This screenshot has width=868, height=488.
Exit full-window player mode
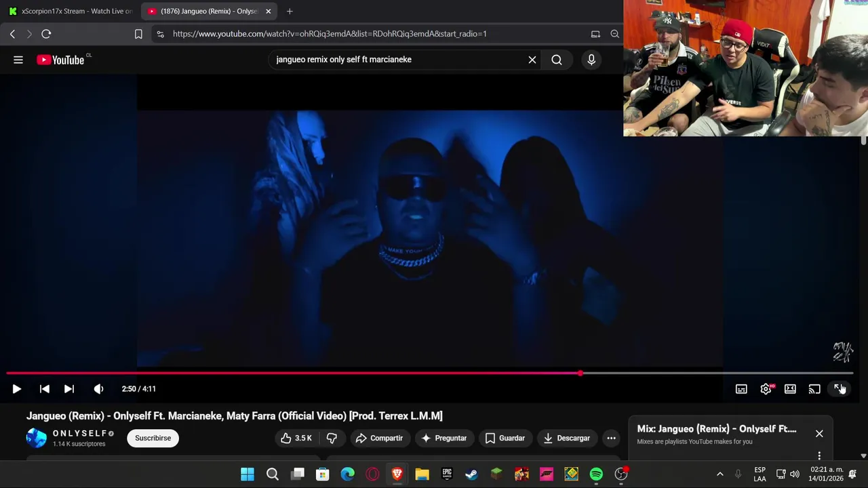tap(839, 389)
